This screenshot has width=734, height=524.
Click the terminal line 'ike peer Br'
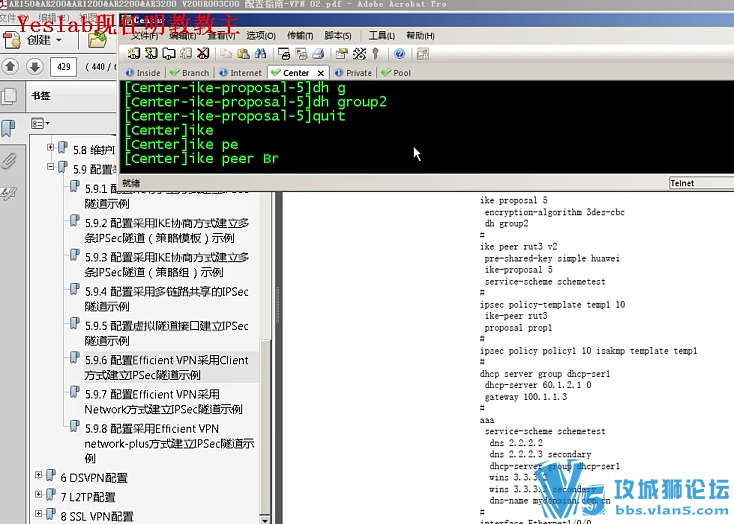201,159
